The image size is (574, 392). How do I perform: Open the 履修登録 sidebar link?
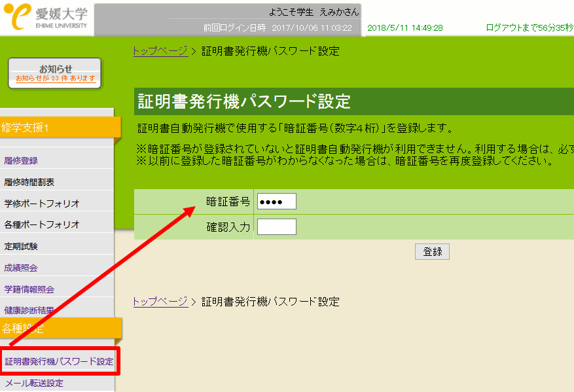point(21,161)
